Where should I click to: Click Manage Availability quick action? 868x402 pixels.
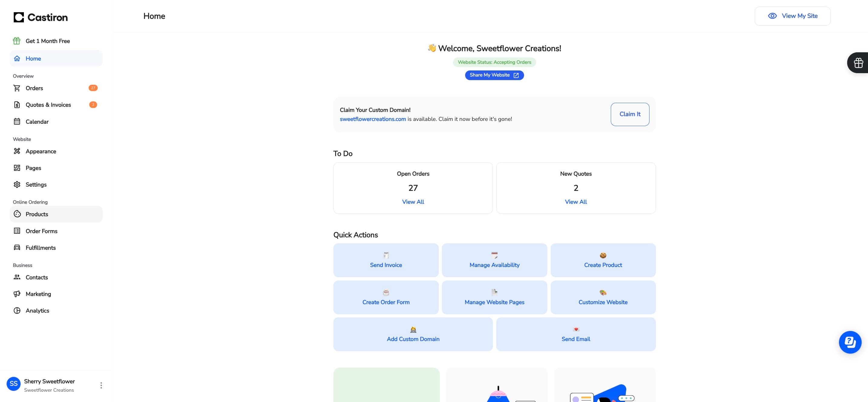494,260
